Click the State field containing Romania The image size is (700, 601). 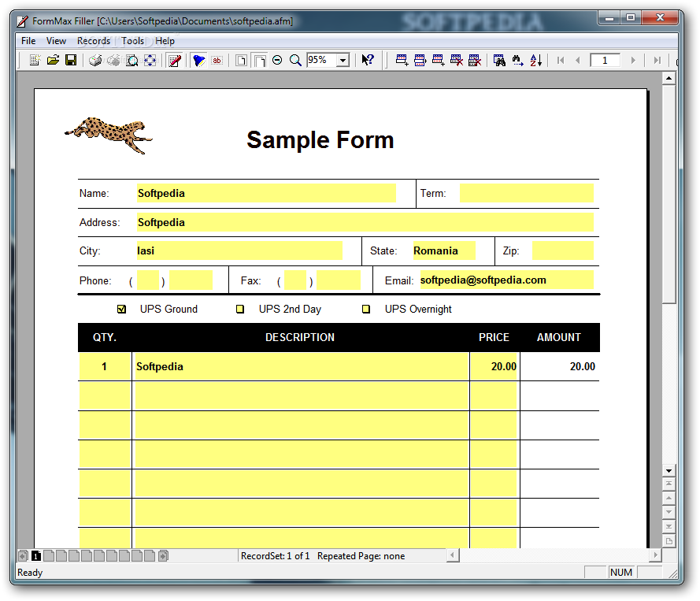point(444,250)
